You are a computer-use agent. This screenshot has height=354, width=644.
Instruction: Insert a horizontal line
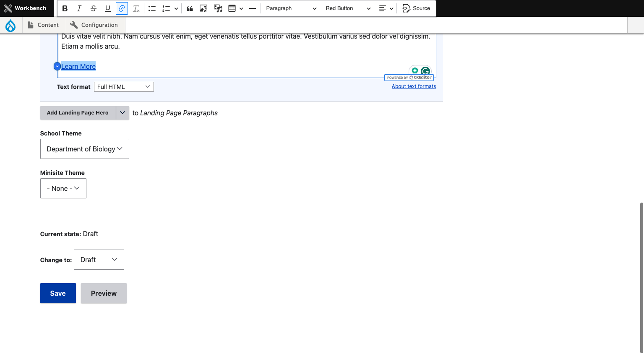coord(253,8)
